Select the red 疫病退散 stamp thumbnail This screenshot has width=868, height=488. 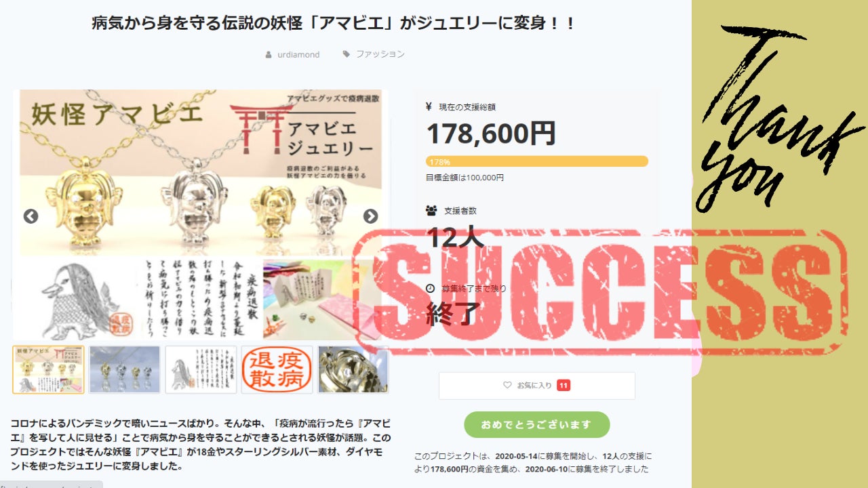277,369
